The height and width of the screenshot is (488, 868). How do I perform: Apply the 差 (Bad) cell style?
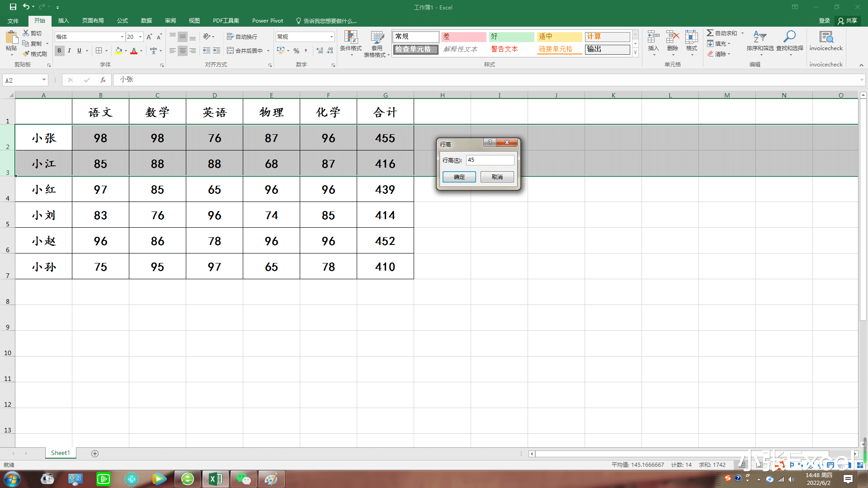click(x=463, y=37)
